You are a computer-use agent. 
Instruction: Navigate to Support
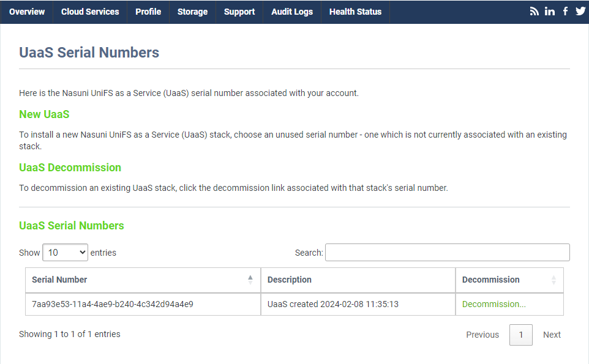tap(239, 12)
